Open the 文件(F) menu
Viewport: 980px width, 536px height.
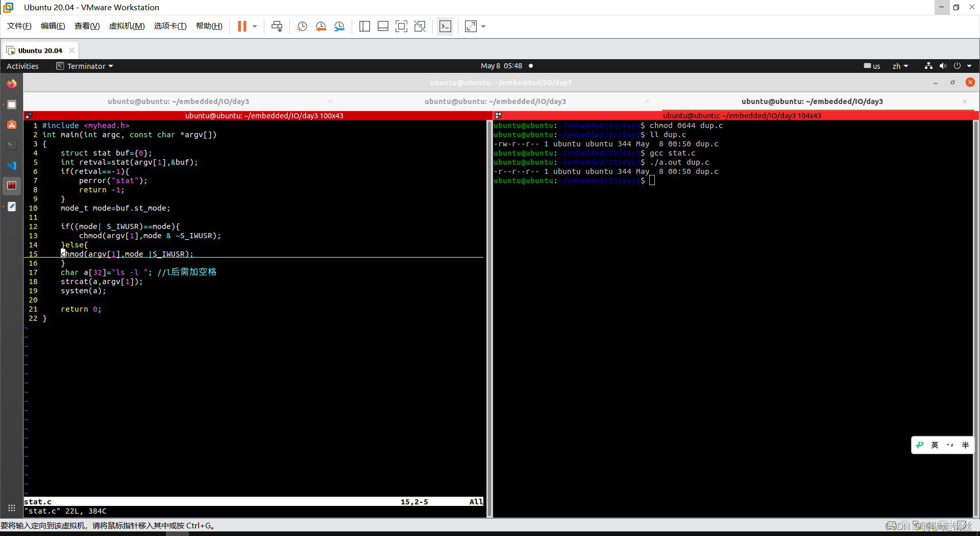[19, 26]
